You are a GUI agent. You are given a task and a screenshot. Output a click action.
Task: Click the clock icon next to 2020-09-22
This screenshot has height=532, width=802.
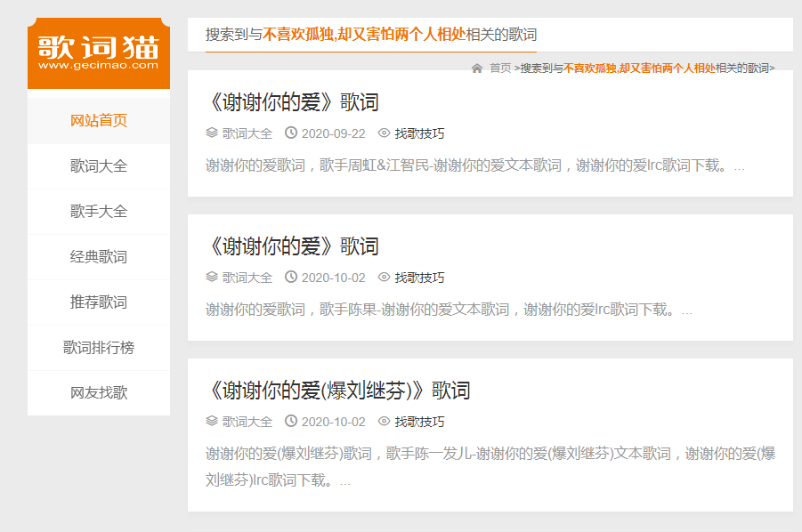click(291, 133)
